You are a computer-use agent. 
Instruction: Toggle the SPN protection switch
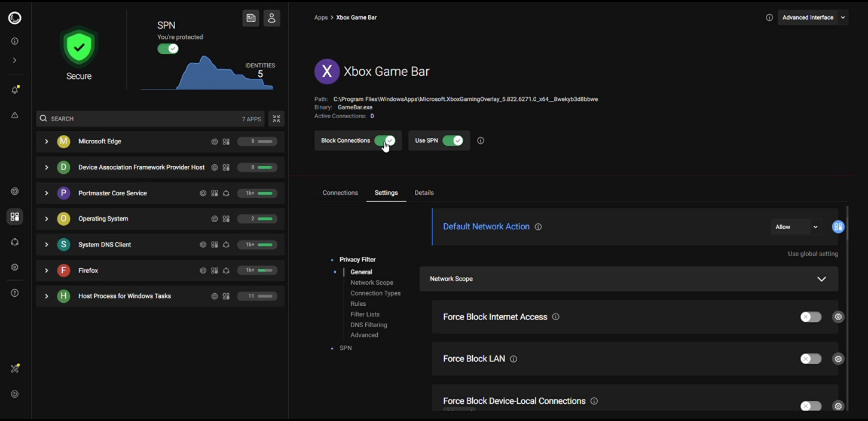tap(168, 49)
